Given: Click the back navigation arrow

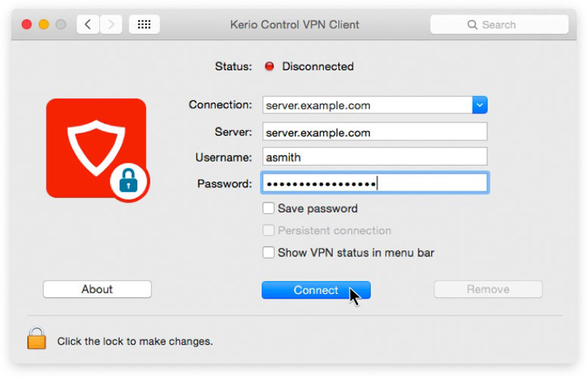Looking at the screenshot, I should click(88, 24).
